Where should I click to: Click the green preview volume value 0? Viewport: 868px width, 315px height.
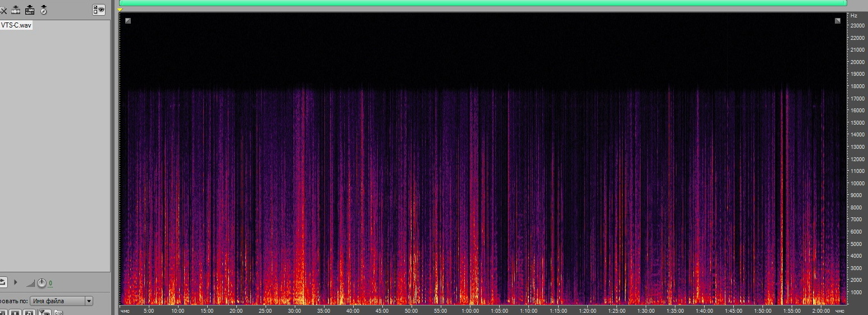coord(51,283)
